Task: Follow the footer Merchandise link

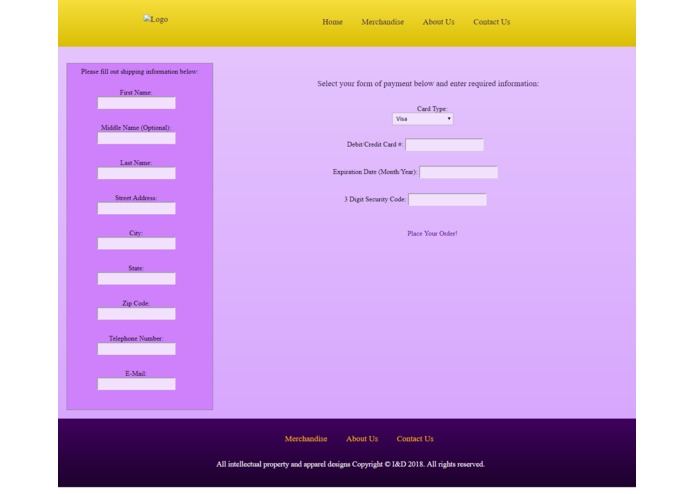Action: point(306,439)
